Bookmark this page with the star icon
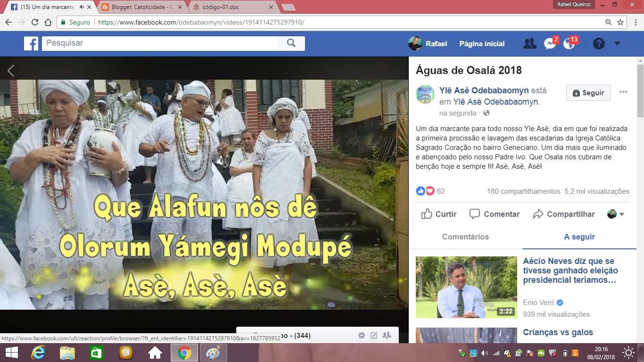Image resolution: width=644 pixels, height=362 pixels. pos(621,22)
